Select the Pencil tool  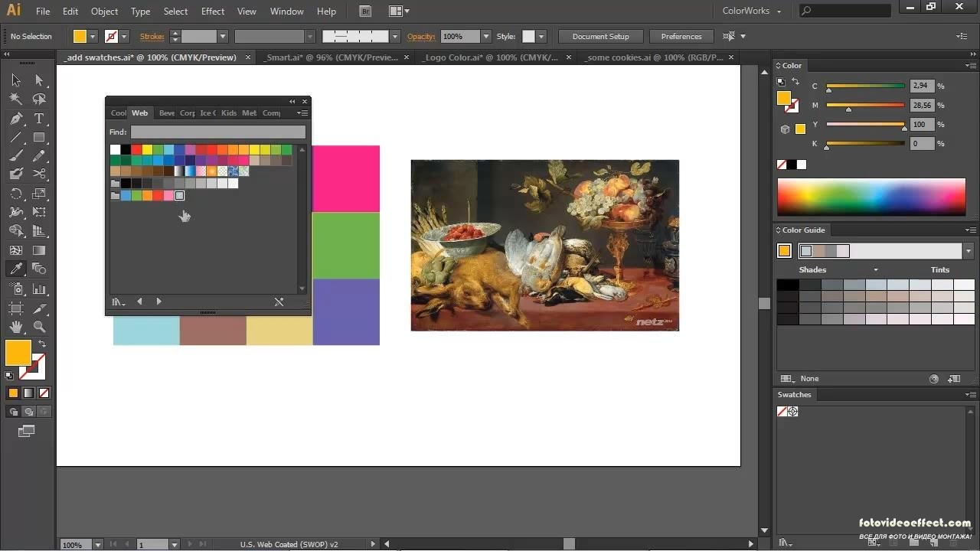pyautogui.click(x=39, y=156)
